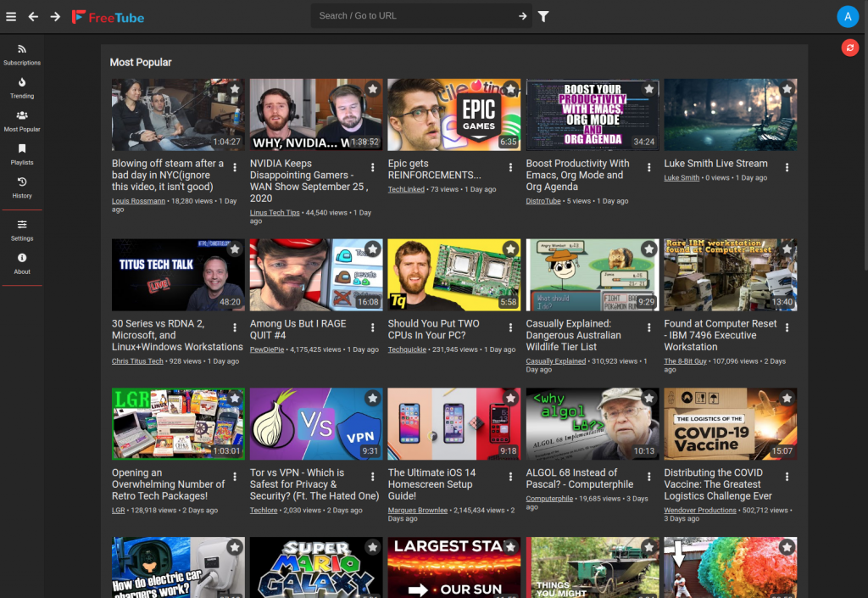Open the About page

click(21, 262)
